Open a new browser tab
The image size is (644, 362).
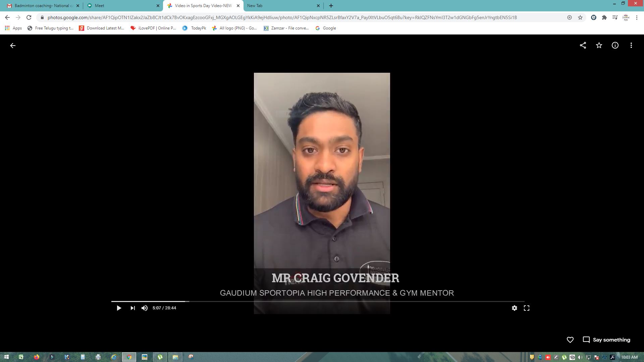point(331,6)
